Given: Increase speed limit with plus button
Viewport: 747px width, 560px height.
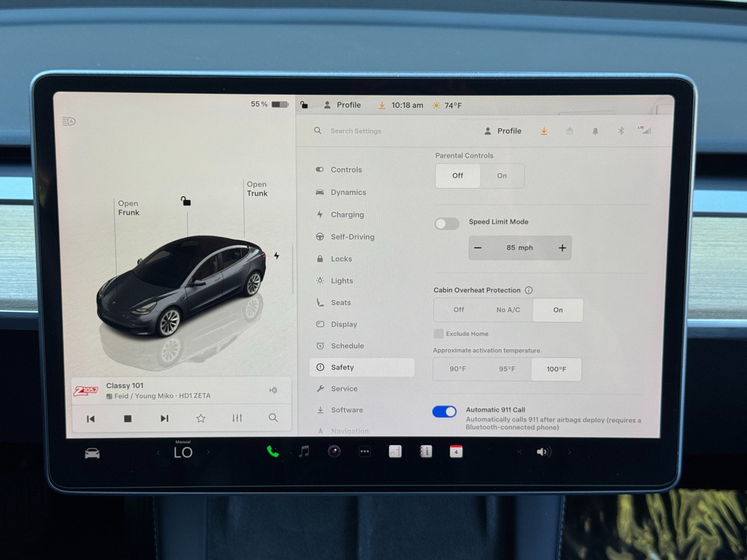Looking at the screenshot, I should coord(562,248).
